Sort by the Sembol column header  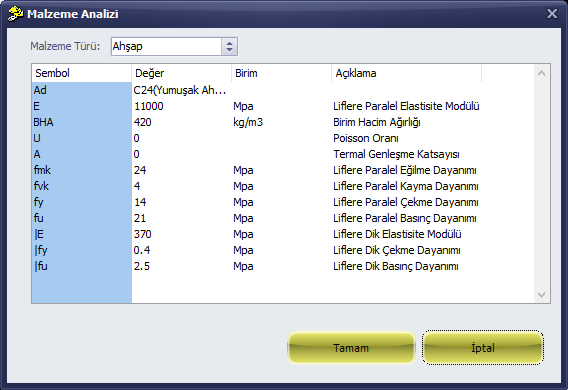coord(82,73)
